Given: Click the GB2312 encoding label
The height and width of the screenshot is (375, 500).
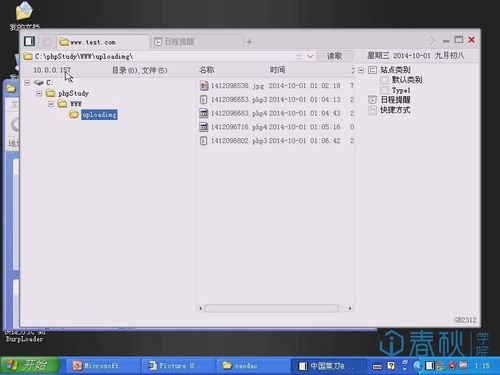Looking at the screenshot, I should point(465,320).
